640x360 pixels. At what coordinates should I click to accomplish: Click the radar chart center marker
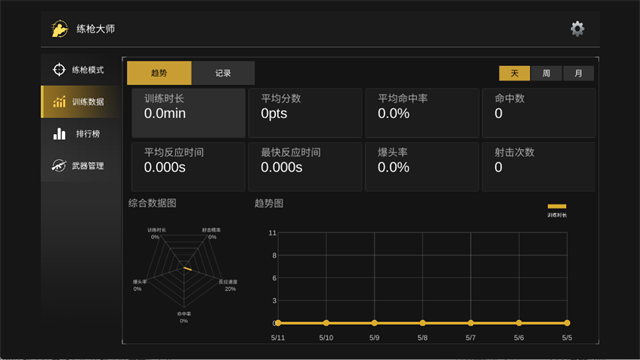[187, 269]
